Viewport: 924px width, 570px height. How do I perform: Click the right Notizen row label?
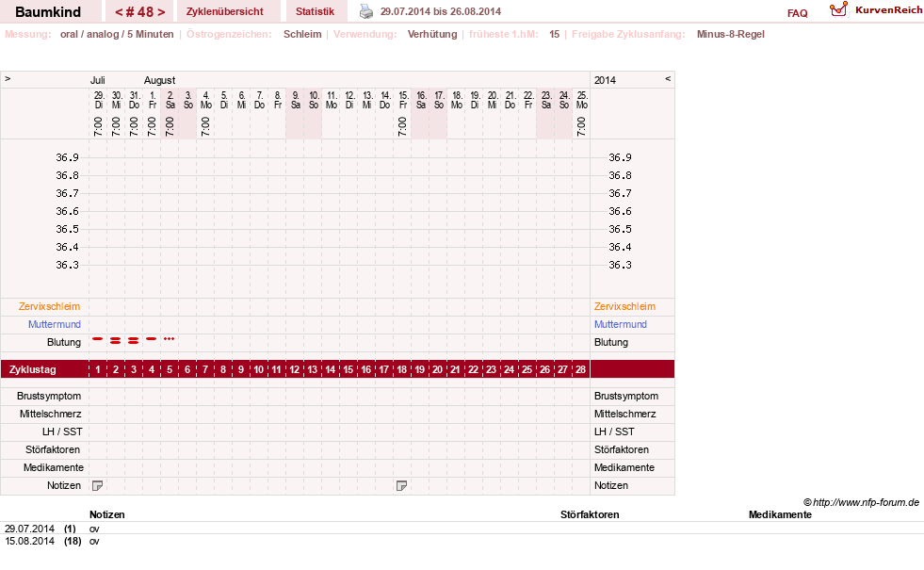611,486
